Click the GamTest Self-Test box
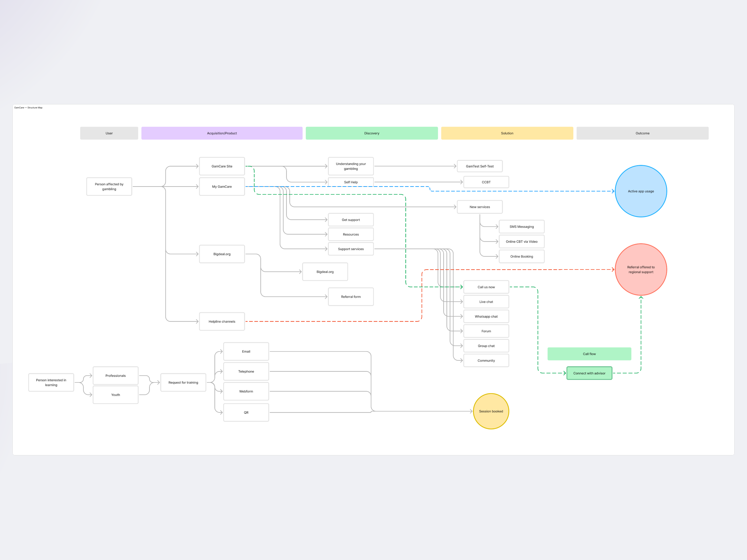Screen dimensions: 747x560 point(479,166)
